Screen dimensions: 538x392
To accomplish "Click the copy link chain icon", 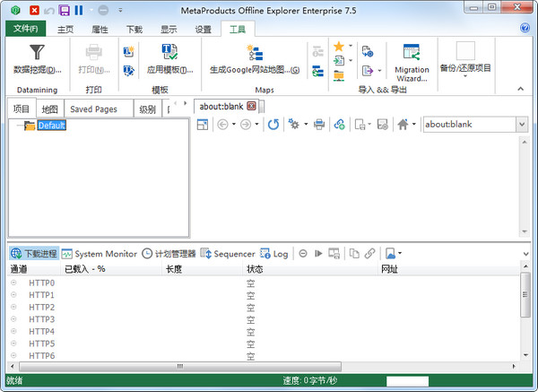I will (369, 254).
